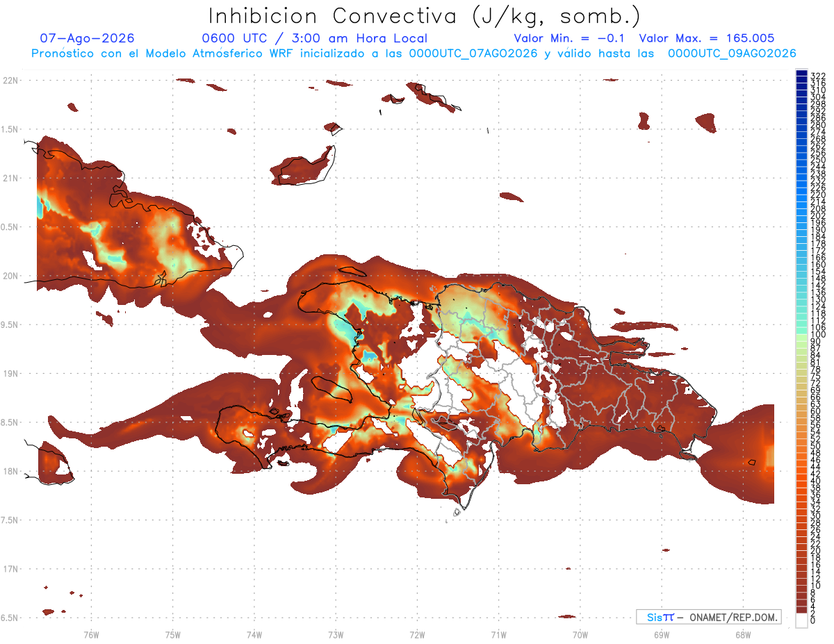
Task: Click the "75W" longitude label
Action: tap(173, 635)
